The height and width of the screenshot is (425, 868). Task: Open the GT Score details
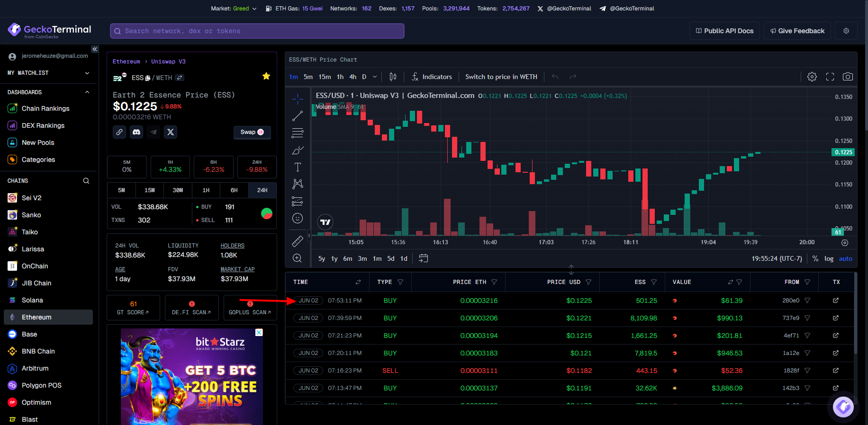coord(133,308)
